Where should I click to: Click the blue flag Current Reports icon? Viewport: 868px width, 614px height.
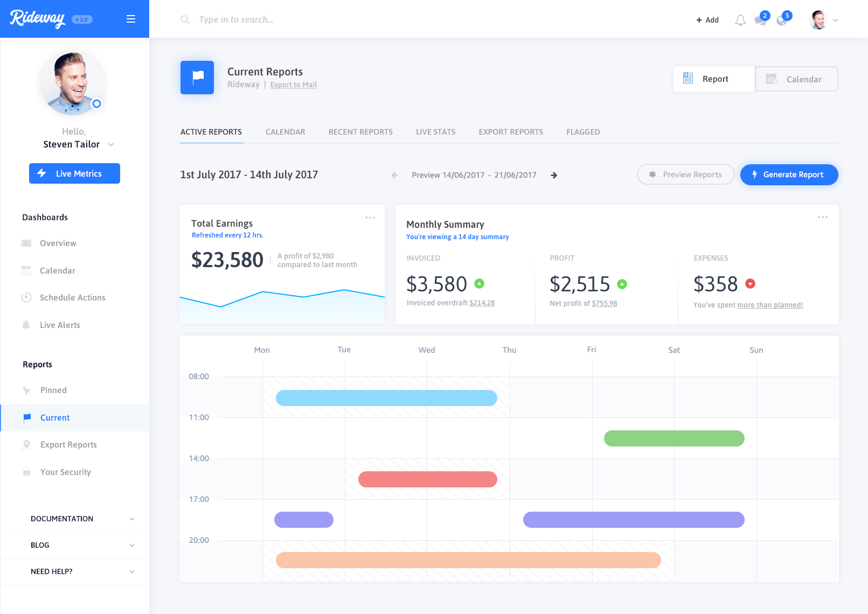point(197,78)
